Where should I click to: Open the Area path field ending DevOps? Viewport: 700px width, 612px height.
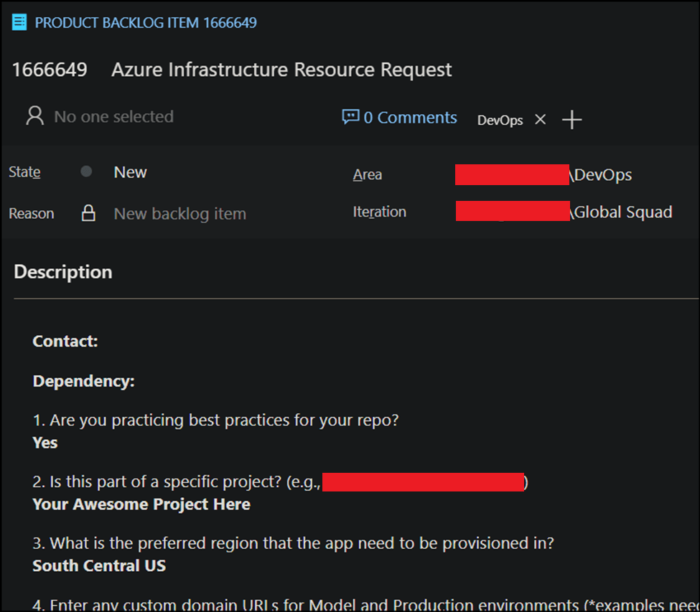[x=543, y=174]
